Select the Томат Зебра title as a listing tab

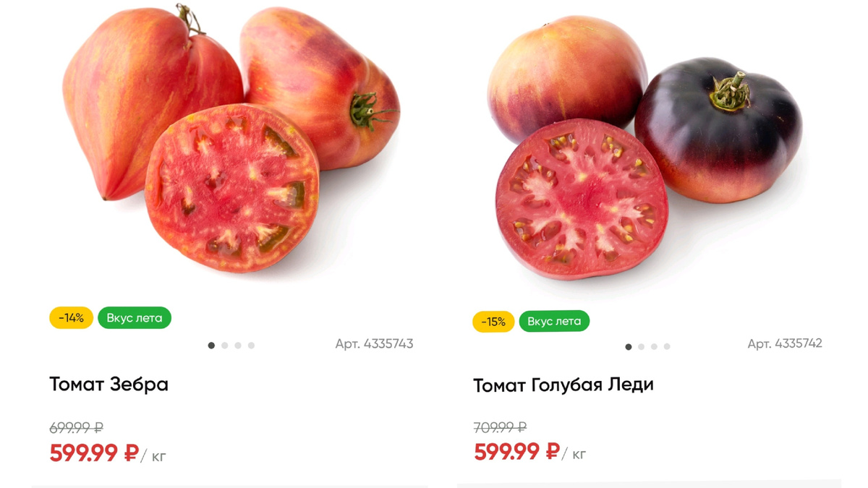coord(109,385)
